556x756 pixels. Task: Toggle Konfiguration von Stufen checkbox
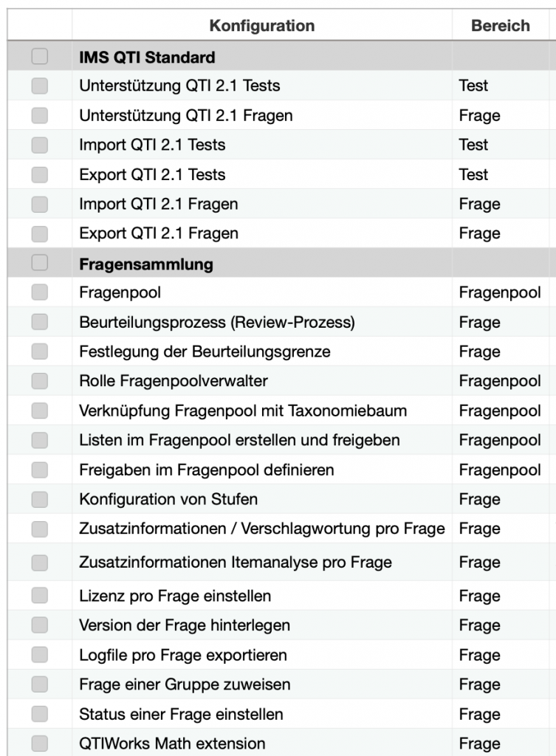pyautogui.click(x=40, y=499)
